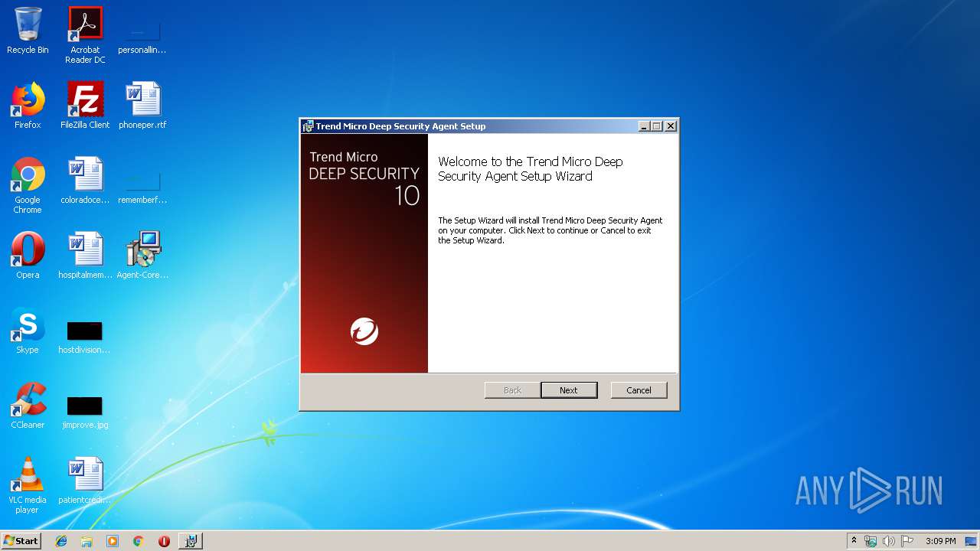Viewport: 980px width, 551px height.
Task: Maximize the Trend Micro setup window
Action: [x=656, y=126]
